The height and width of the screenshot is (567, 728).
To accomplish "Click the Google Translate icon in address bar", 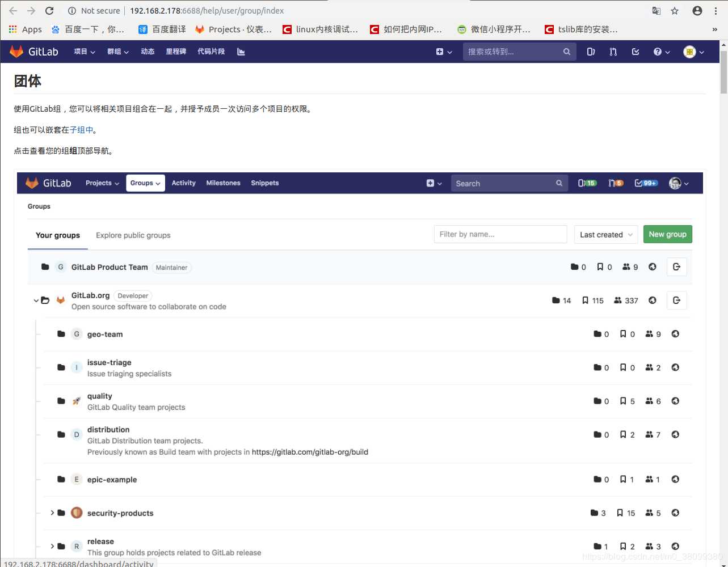I will click(656, 11).
